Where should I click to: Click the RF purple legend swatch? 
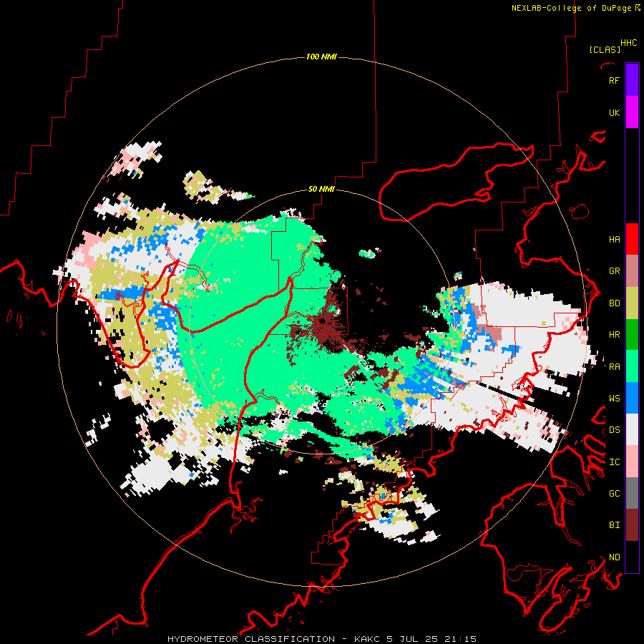[x=632, y=80]
